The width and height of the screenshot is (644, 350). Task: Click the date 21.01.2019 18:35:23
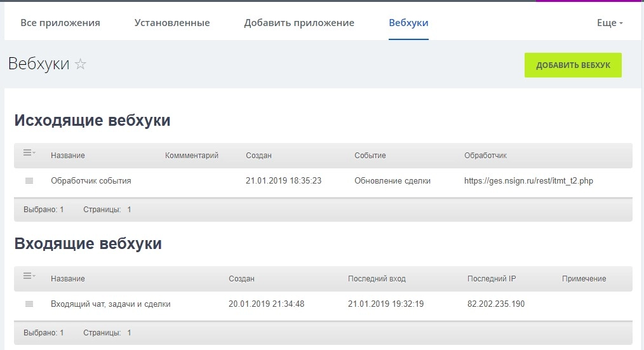(x=283, y=181)
